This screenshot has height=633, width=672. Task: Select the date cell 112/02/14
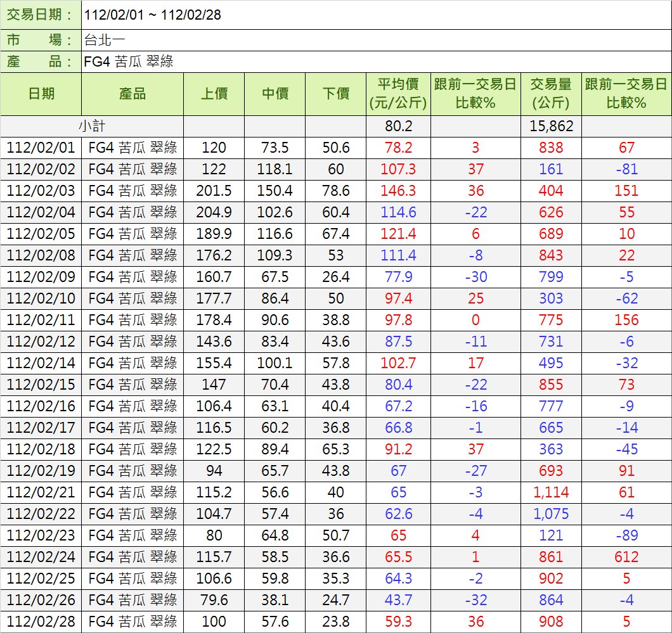(41, 363)
